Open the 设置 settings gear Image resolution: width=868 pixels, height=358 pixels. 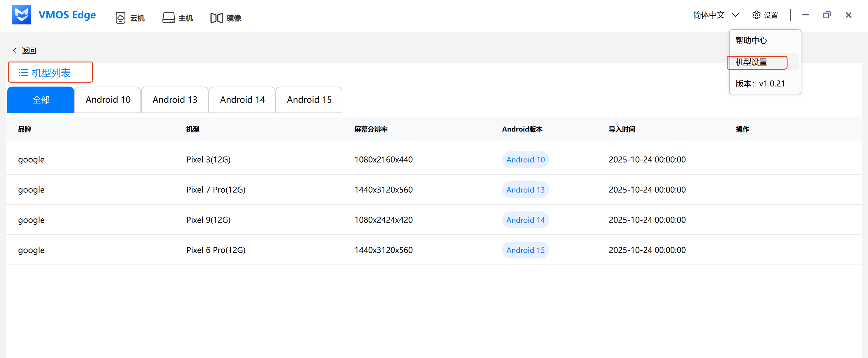tap(765, 15)
